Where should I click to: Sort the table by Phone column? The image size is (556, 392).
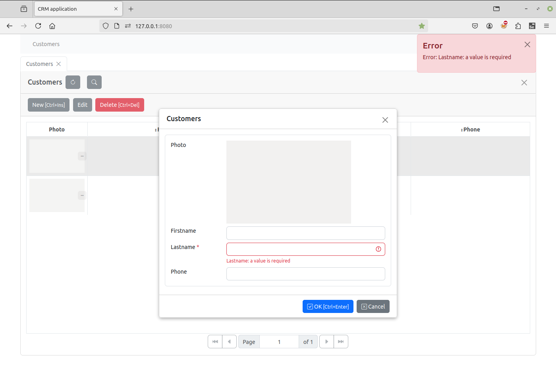click(x=471, y=129)
